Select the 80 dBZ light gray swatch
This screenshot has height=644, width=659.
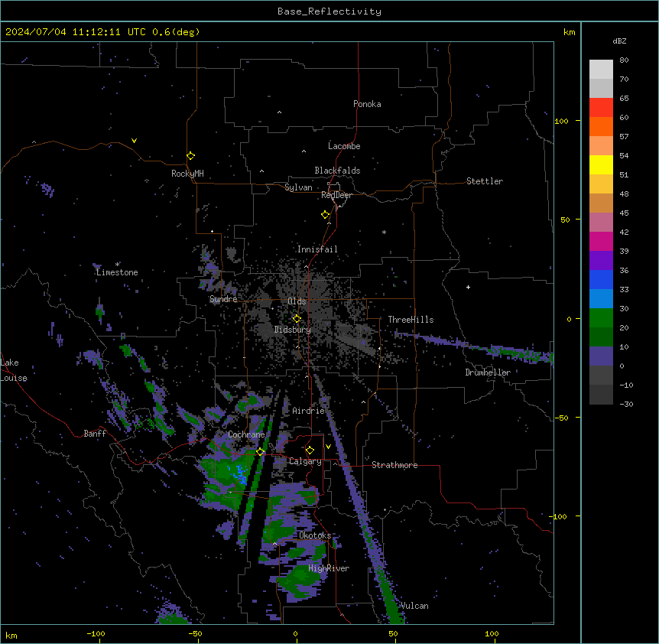point(601,69)
